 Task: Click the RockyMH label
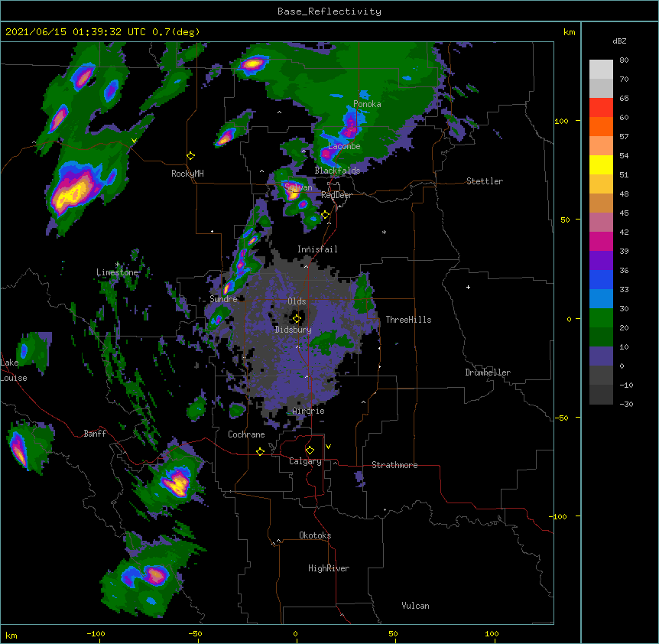[x=187, y=173]
